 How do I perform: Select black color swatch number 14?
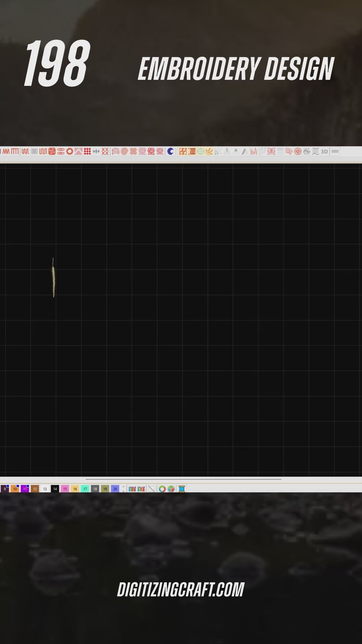pos(55,489)
